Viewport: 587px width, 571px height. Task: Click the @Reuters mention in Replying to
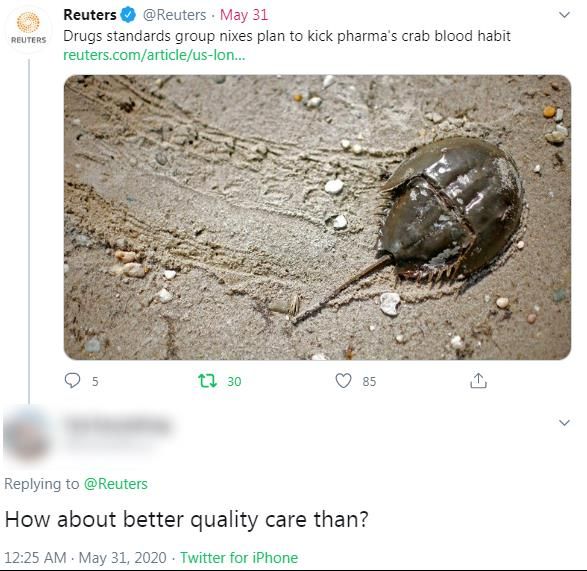116,484
